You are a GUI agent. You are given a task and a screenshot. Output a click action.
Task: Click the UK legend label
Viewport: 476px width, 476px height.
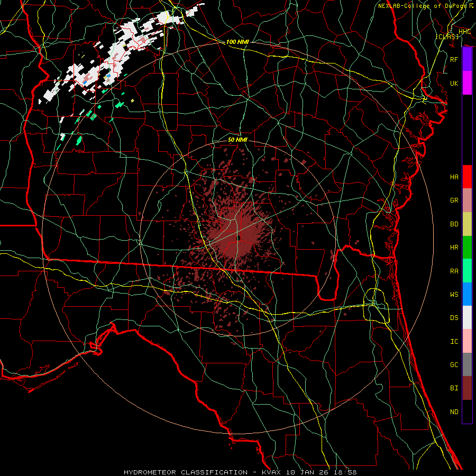tap(454, 83)
